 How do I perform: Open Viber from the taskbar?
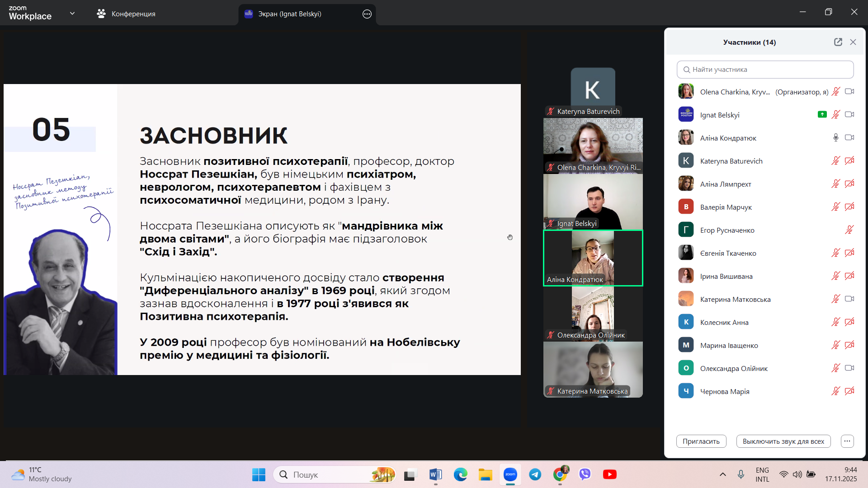pos(585,474)
